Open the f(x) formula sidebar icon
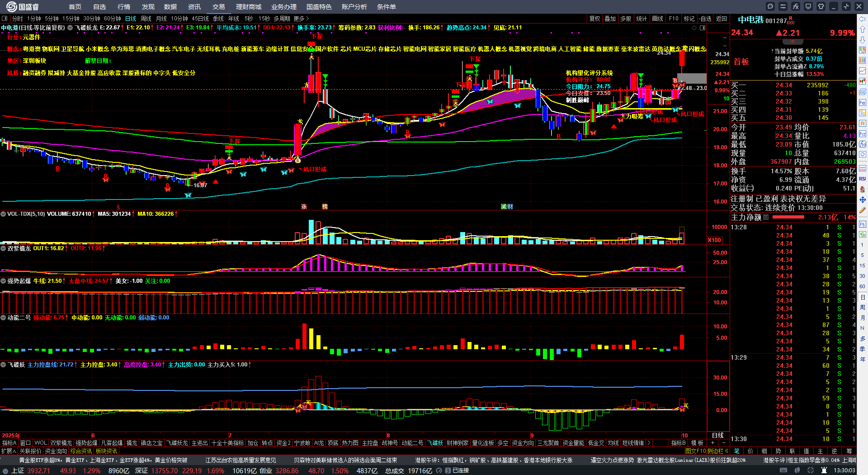The image size is (868, 475). [x=863, y=144]
